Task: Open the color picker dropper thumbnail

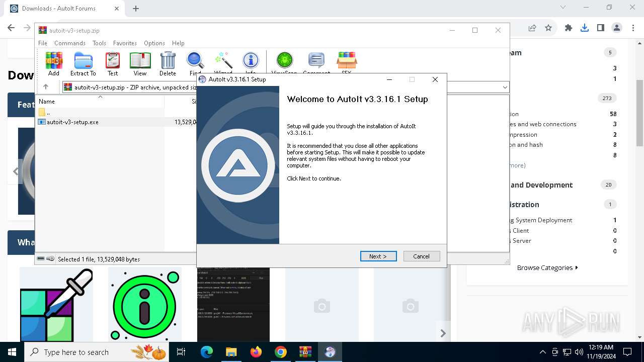Action: pos(56,305)
